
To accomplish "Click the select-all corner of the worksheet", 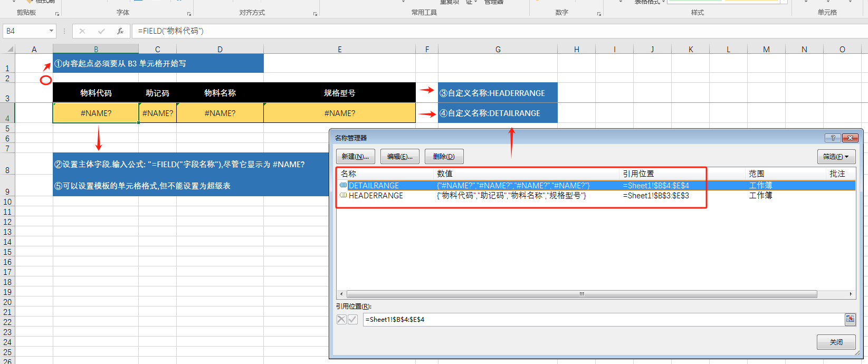I will [8, 49].
